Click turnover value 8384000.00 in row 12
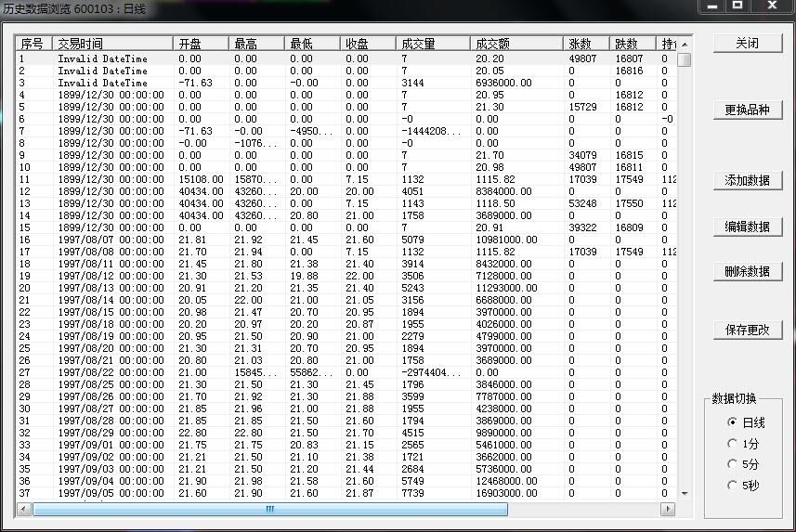The width and height of the screenshot is (796, 532). tap(503, 191)
